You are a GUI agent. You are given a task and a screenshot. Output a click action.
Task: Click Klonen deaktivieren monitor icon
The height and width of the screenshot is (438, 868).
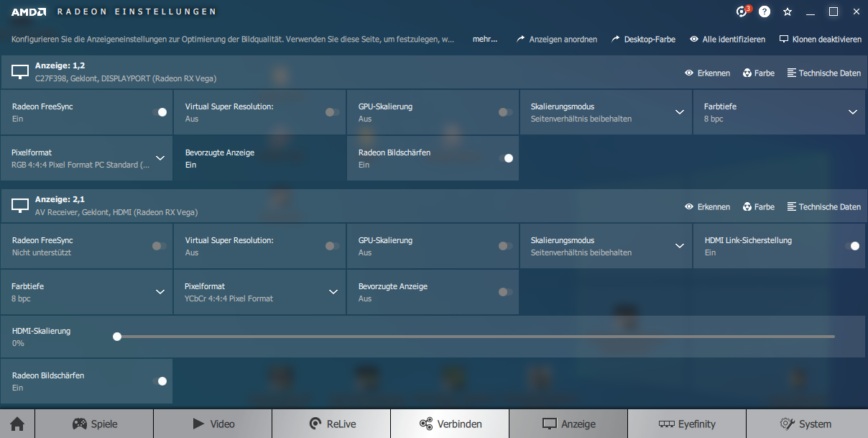click(784, 39)
